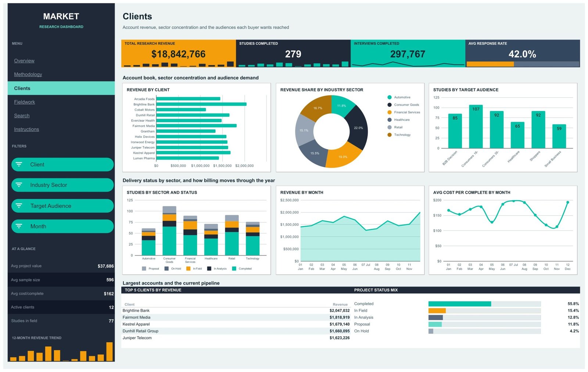
Task: Select the Studies Completed KPI card
Action: (293, 54)
